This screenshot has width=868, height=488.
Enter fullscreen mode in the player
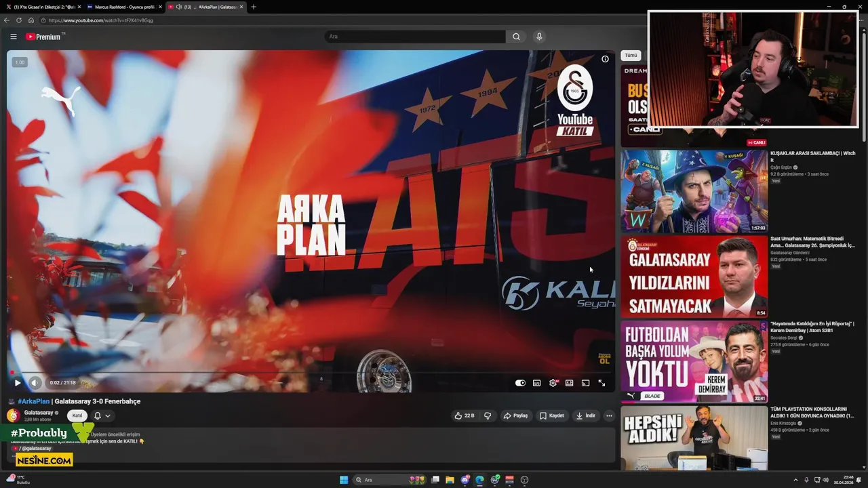coord(601,383)
